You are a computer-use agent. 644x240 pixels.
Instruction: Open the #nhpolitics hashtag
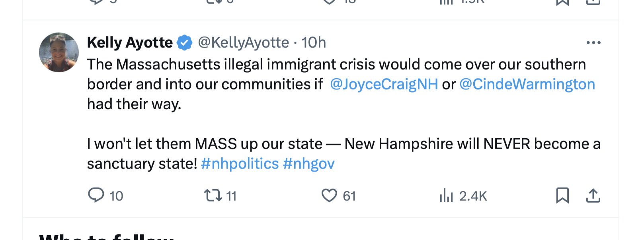[240, 164]
